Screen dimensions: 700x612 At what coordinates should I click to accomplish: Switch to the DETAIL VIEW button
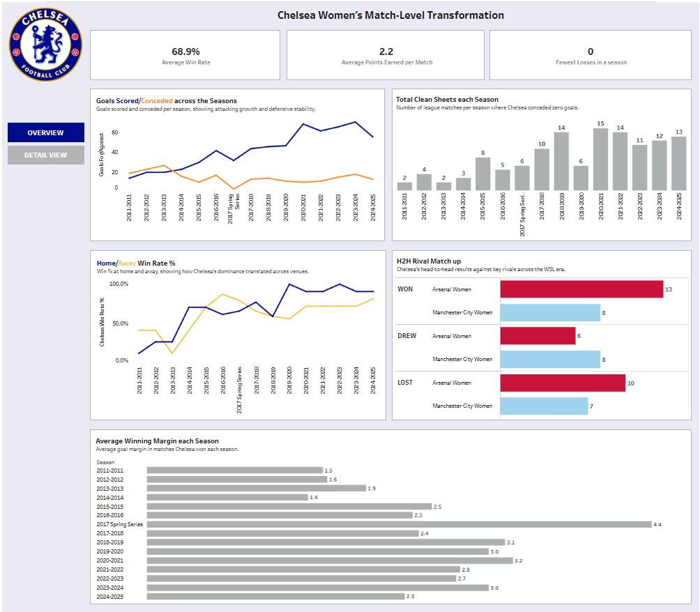(46, 155)
